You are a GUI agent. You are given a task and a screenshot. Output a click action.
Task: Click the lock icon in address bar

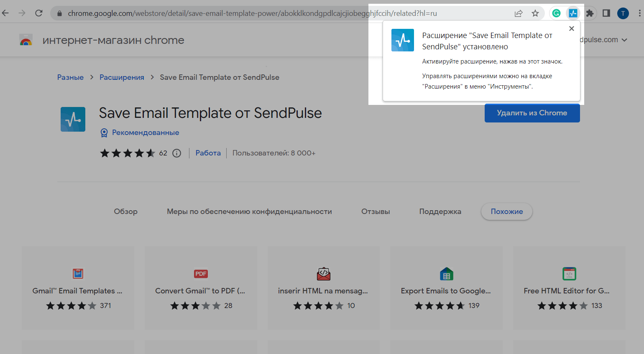(x=59, y=13)
